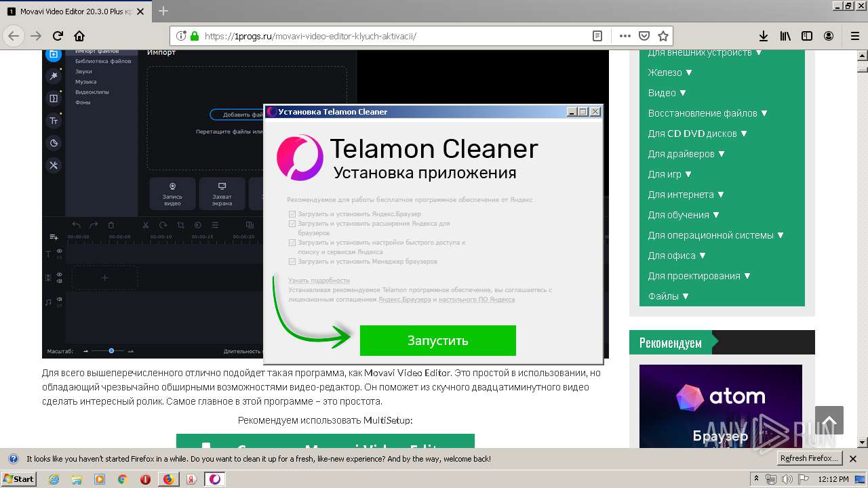Expand Для офиса category

pyautogui.click(x=677, y=256)
